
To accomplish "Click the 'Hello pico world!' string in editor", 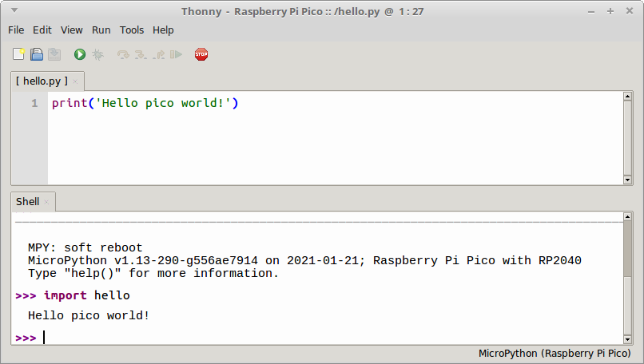I will tap(164, 103).
